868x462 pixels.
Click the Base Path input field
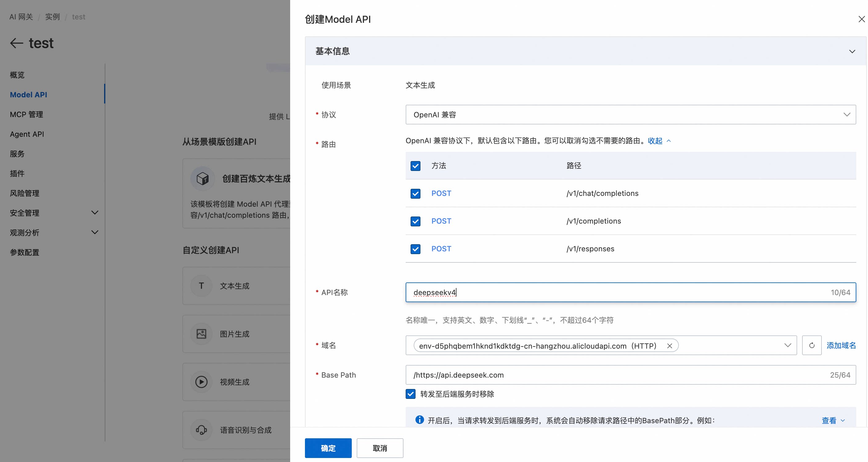(617, 375)
